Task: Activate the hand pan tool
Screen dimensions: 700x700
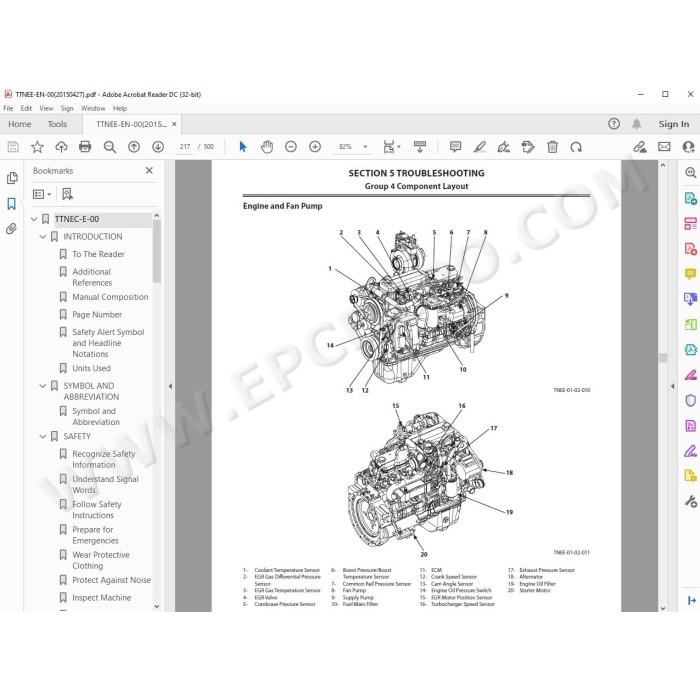Action: point(267,146)
